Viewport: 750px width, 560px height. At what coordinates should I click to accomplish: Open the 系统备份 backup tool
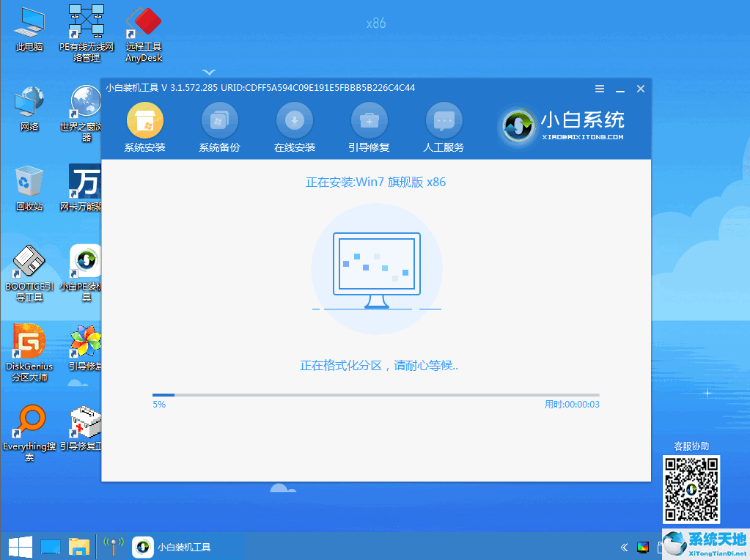click(x=219, y=126)
